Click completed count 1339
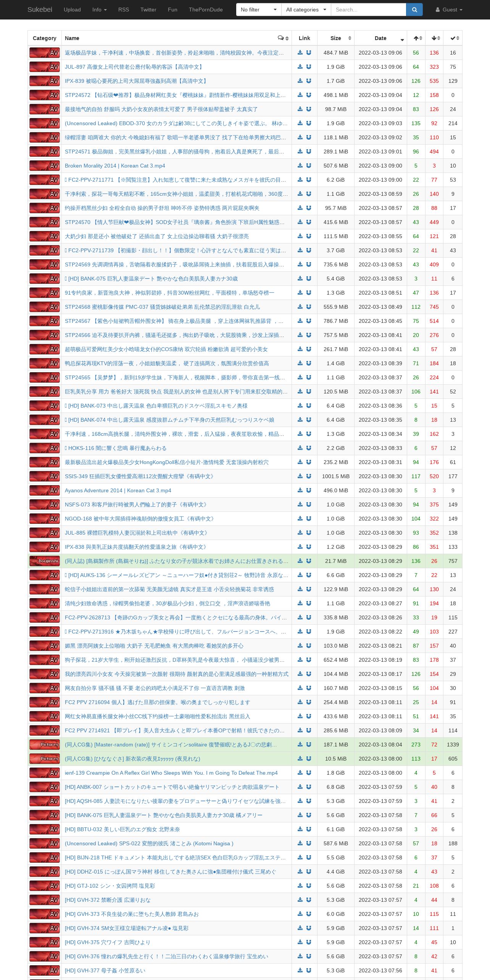 pyautogui.click(x=453, y=745)
